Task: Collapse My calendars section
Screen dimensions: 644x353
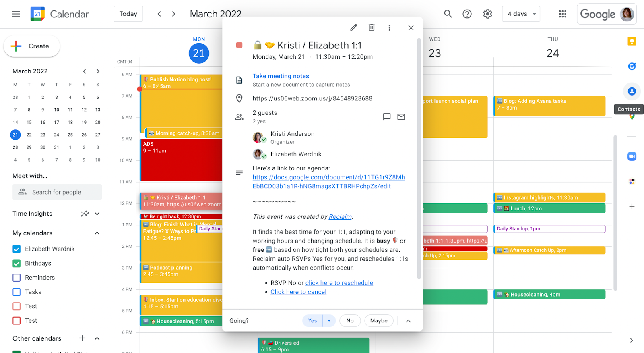Action: tap(97, 233)
